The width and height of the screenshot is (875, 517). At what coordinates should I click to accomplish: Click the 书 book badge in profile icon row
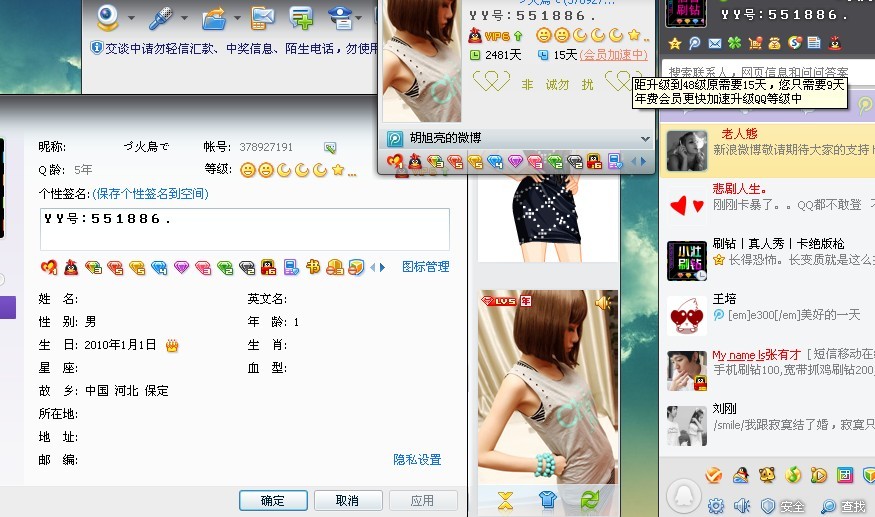(x=313, y=267)
